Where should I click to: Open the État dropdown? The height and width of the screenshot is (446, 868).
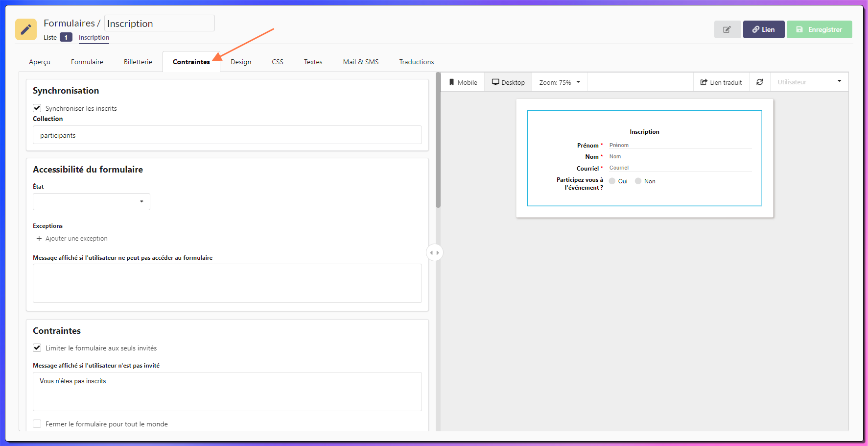pos(92,201)
